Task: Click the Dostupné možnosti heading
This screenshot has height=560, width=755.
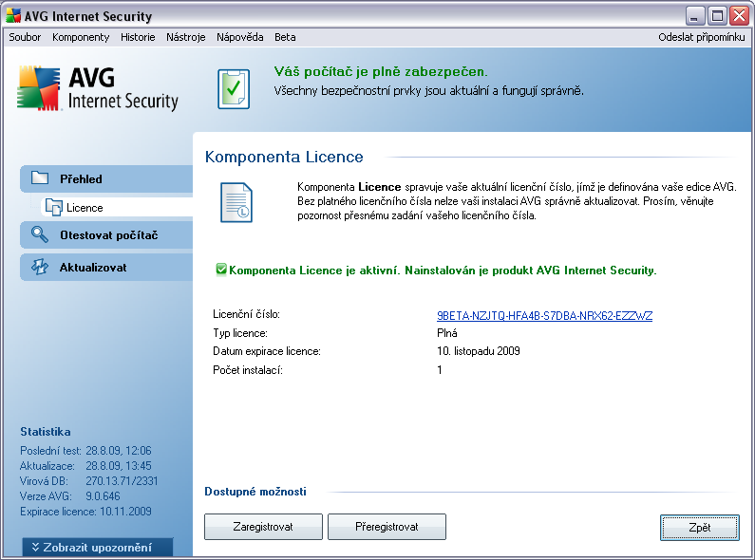Action: coord(255,492)
